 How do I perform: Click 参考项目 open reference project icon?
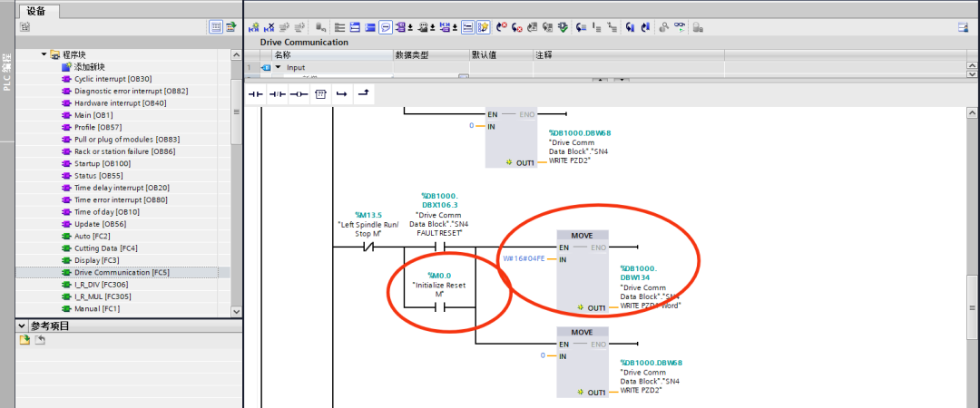24,340
